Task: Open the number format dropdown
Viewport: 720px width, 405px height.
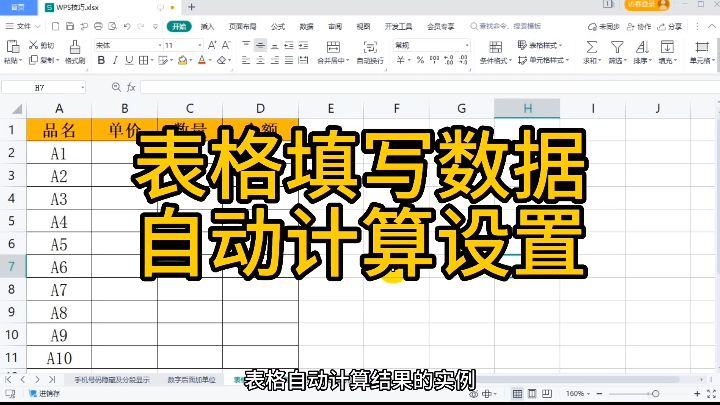Action: (x=467, y=45)
